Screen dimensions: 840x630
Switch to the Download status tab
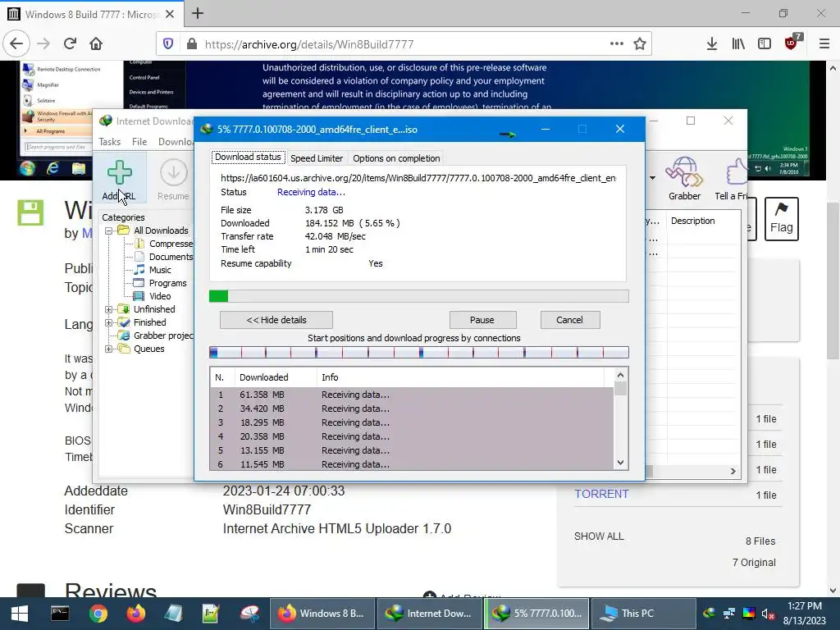tap(248, 157)
